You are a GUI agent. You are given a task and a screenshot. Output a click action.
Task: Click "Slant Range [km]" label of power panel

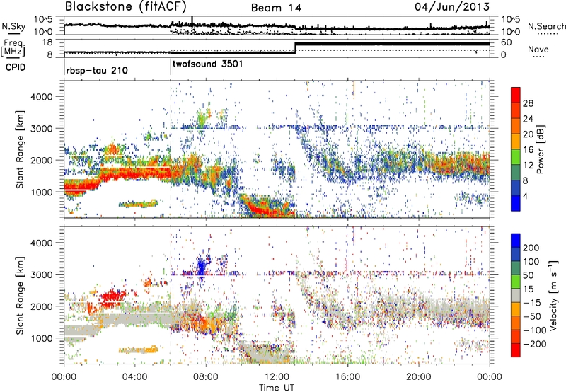pos(20,149)
